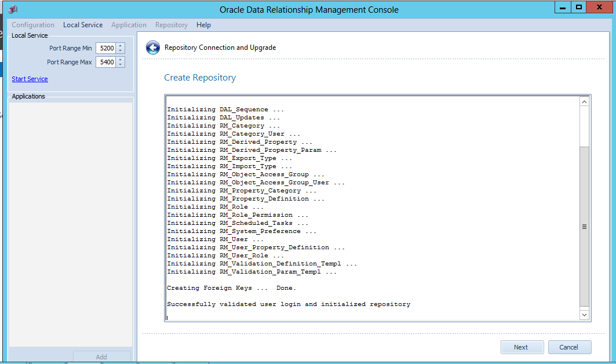Viewport: 616px width, 364px height.
Task: Click the console application icon in title bar
Action: tap(13, 9)
